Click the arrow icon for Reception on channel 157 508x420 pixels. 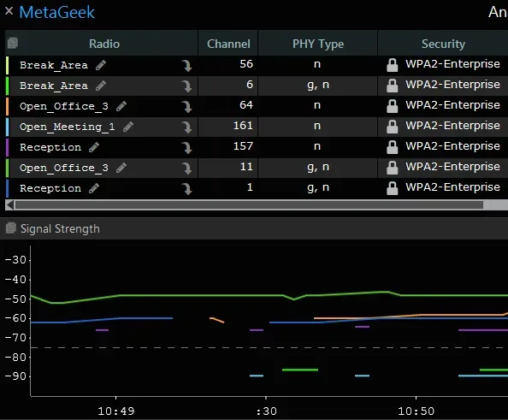(186, 148)
